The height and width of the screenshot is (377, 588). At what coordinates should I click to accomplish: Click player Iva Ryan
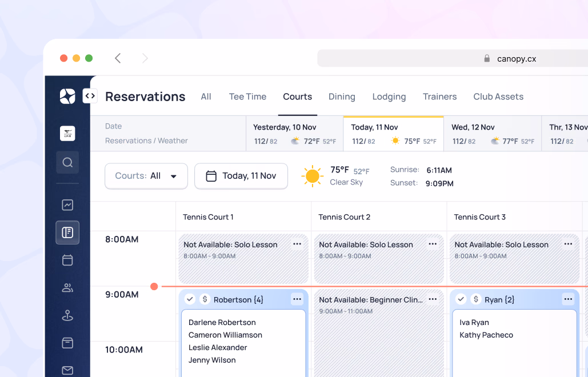474,322
